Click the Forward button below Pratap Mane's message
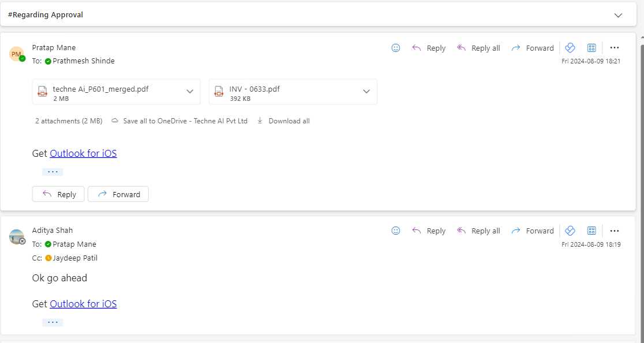The width and height of the screenshot is (644, 343). pyautogui.click(x=118, y=194)
